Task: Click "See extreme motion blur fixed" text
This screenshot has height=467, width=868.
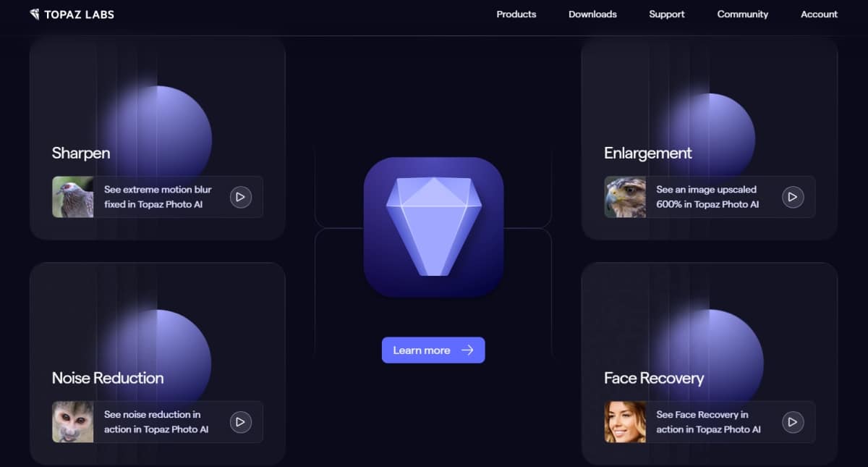Action: click(x=158, y=197)
